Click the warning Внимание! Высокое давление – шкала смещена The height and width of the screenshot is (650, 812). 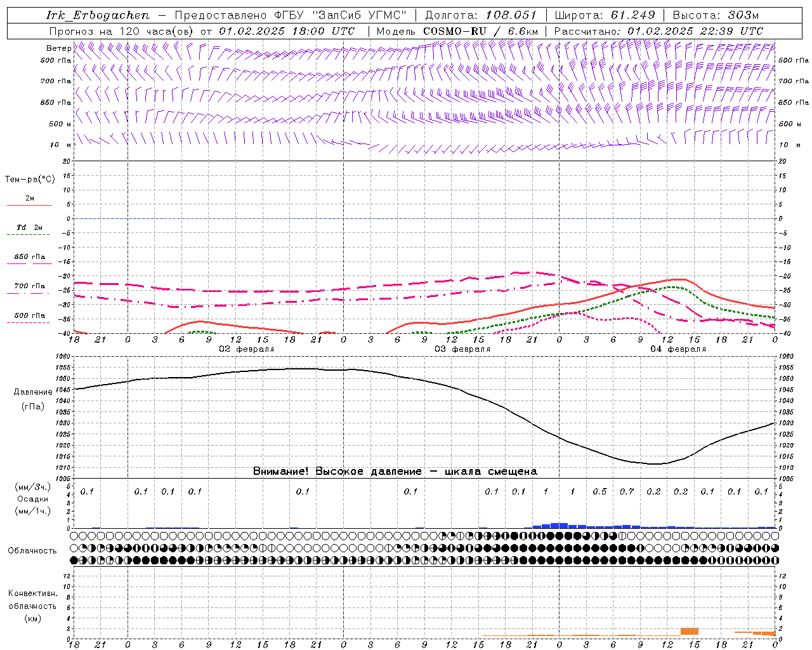coord(395,472)
